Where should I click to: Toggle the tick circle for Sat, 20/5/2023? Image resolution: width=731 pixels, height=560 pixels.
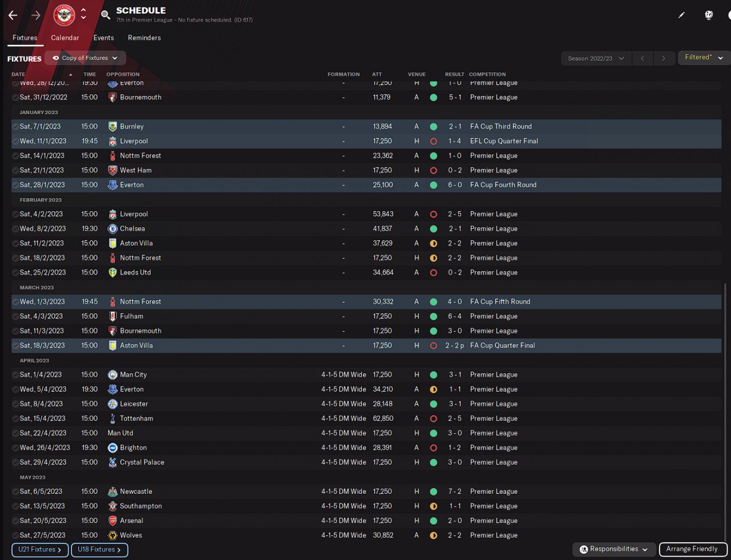point(15,521)
